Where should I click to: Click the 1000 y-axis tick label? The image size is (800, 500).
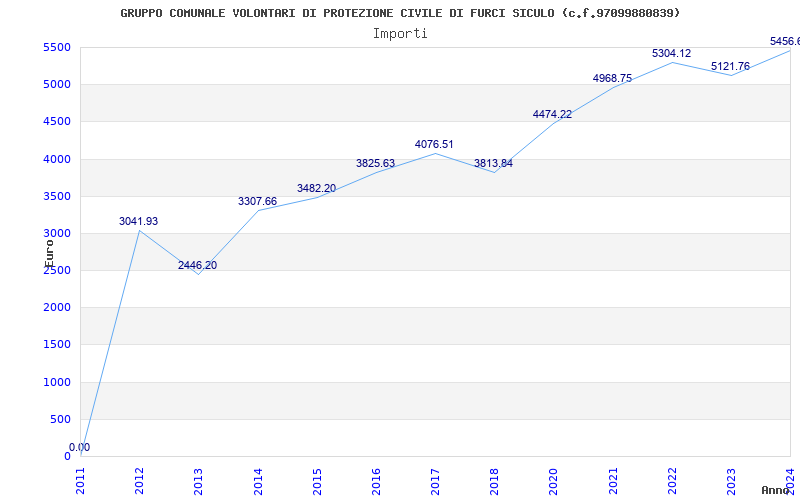pos(57,382)
